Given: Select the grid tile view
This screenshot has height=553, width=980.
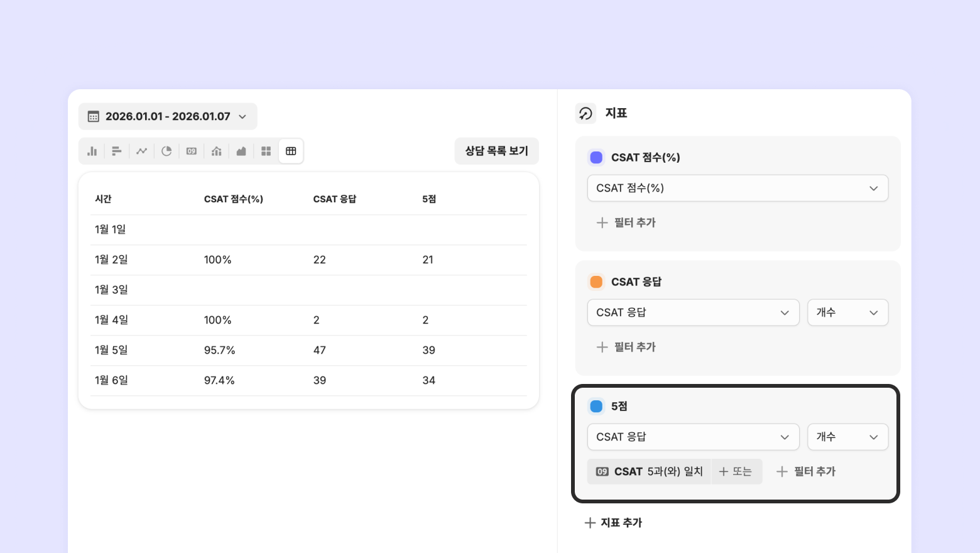Looking at the screenshot, I should [x=266, y=151].
